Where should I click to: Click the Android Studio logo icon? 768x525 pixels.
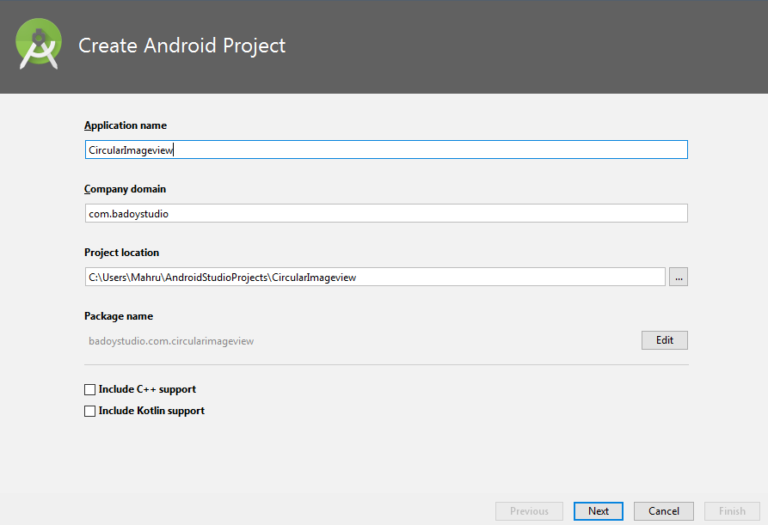coord(39,45)
